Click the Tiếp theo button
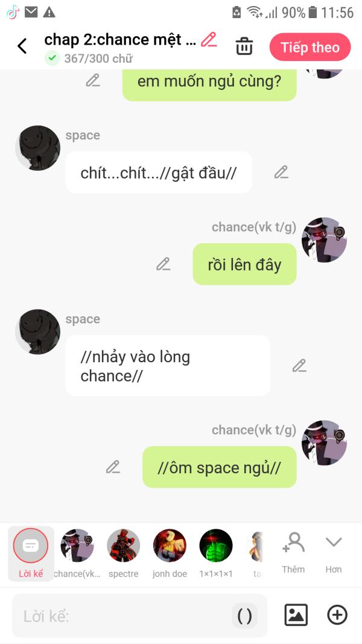This screenshot has height=644, width=362. coord(310,47)
